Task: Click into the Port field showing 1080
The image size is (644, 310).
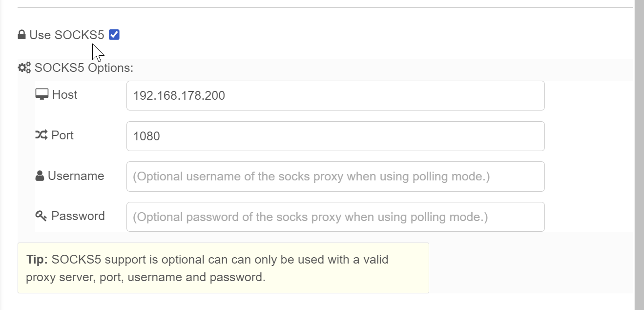Action: [335, 136]
